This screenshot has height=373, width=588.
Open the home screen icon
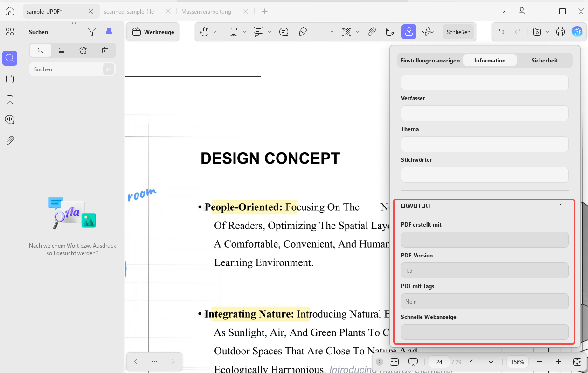click(x=10, y=11)
